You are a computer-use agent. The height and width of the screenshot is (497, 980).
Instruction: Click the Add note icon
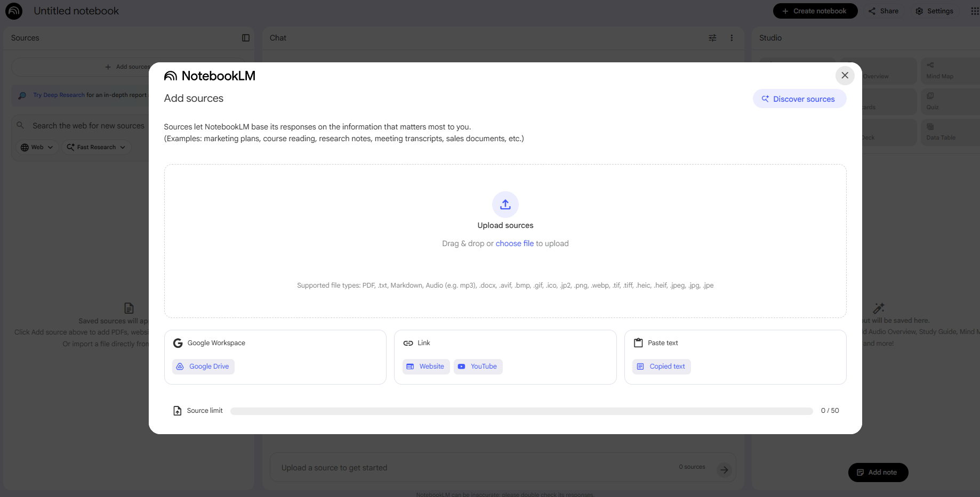coord(860,472)
